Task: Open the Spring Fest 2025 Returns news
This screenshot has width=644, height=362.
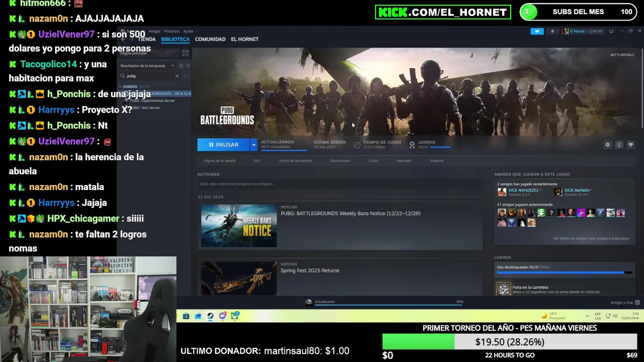Action: 310,270
